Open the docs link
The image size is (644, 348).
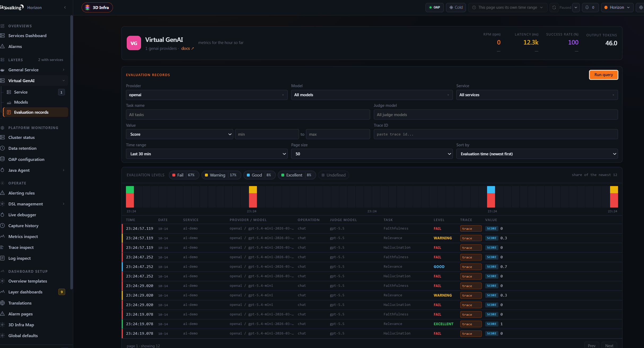point(187,48)
